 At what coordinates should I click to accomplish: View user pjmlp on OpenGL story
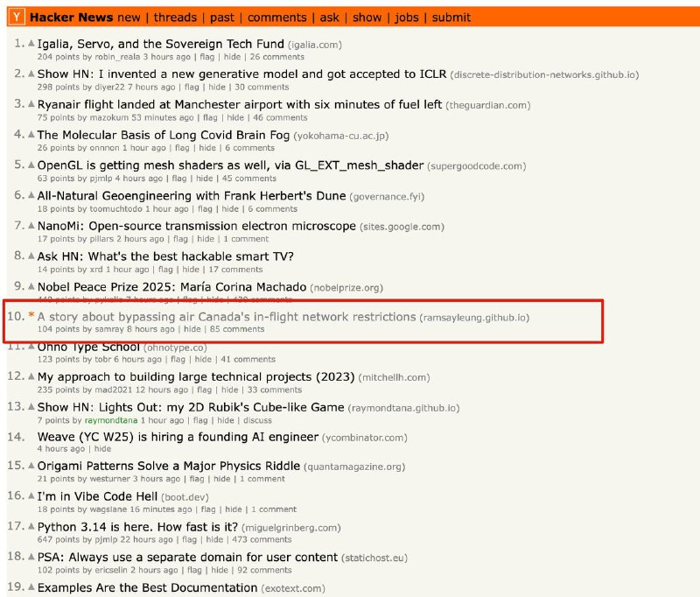point(101,179)
